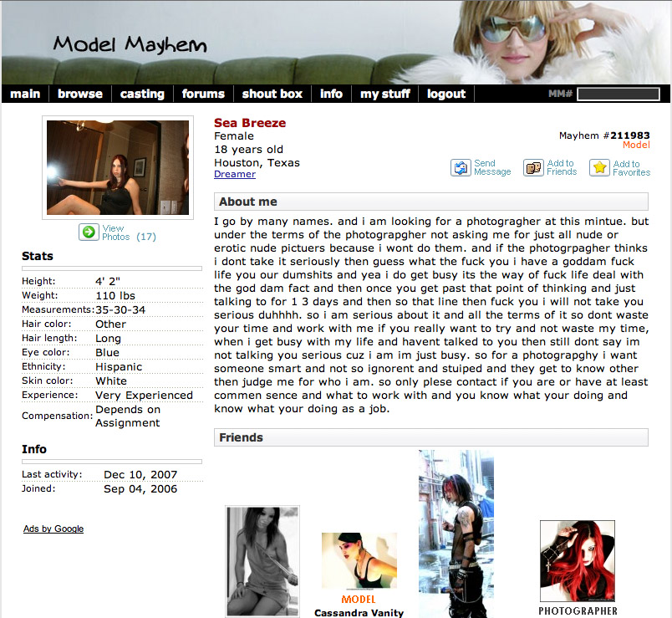Click the Skin color value White
The width and height of the screenshot is (672, 618).
[111, 381]
